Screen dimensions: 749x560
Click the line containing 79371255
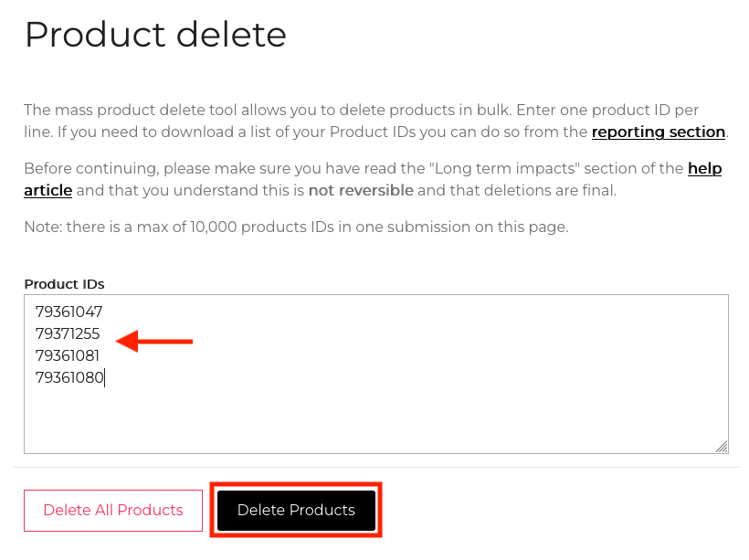click(68, 334)
